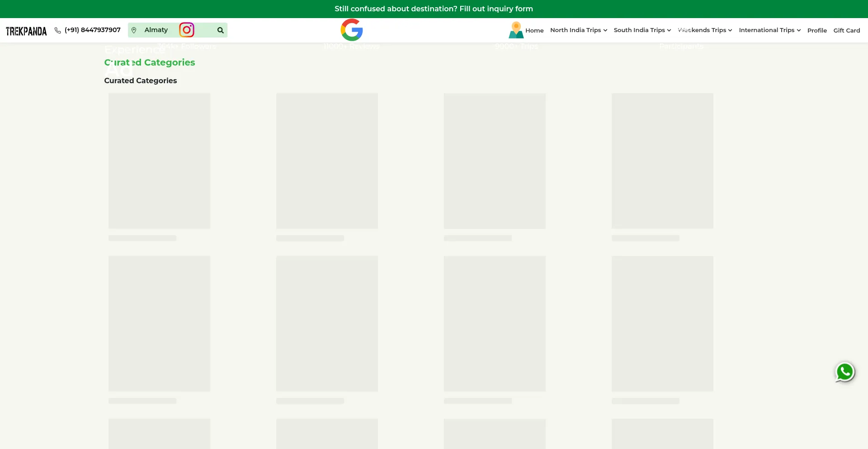Viewport: 868px width, 449px height.
Task: Expand the International Trips dropdown
Action: click(x=769, y=30)
